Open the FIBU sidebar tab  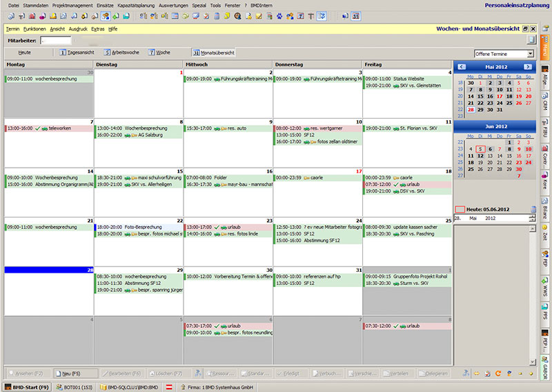coord(544,128)
